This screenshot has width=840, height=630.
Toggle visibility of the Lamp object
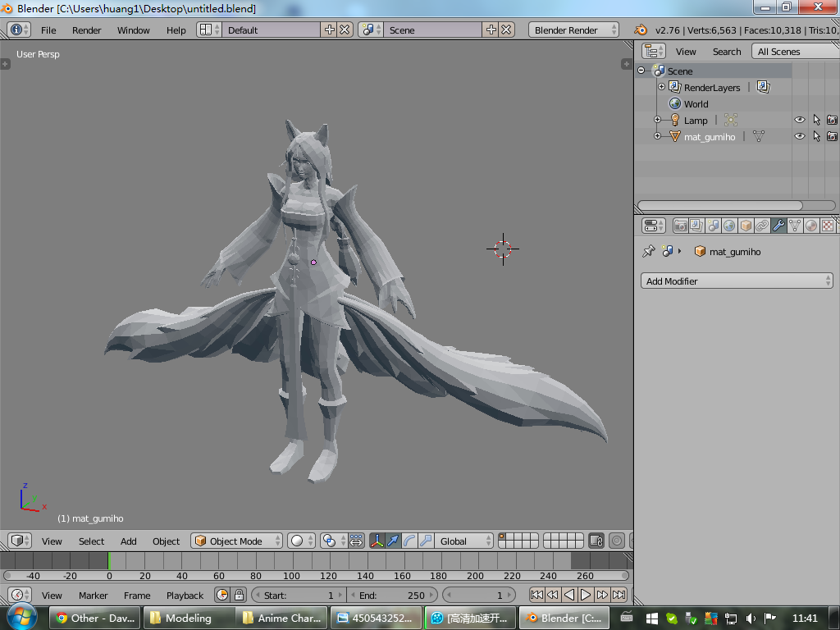799,120
